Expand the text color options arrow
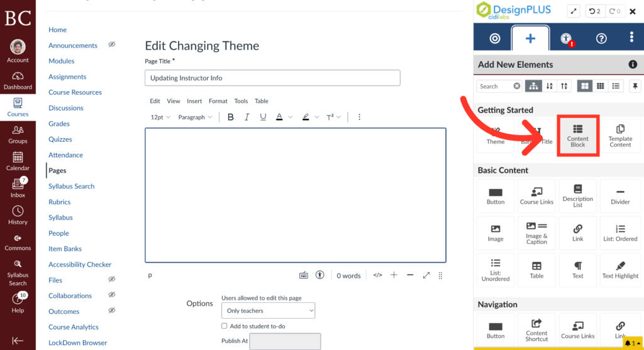 click(x=291, y=117)
